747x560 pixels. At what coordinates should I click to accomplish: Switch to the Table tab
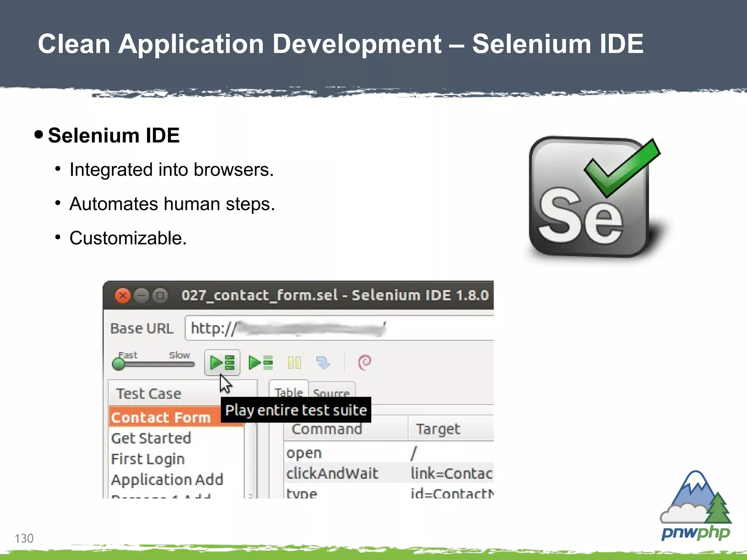pos(289,392)
